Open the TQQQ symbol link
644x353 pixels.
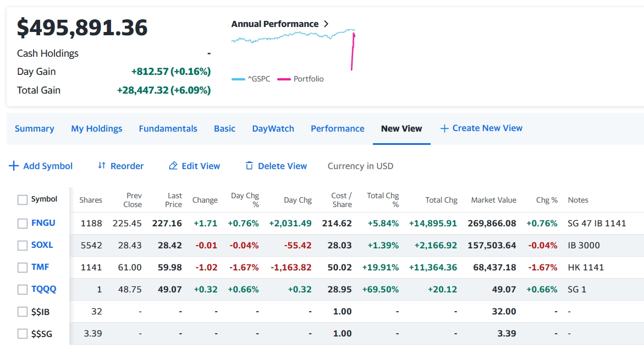(x=43, y=289)
